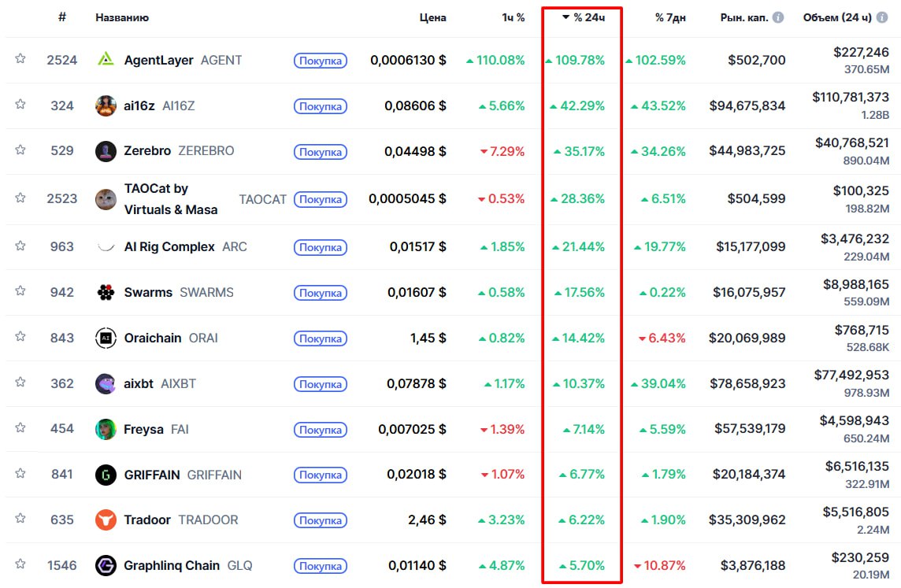
Task: Click the Zerebro coin icon
Action: [x=106, y=151]
